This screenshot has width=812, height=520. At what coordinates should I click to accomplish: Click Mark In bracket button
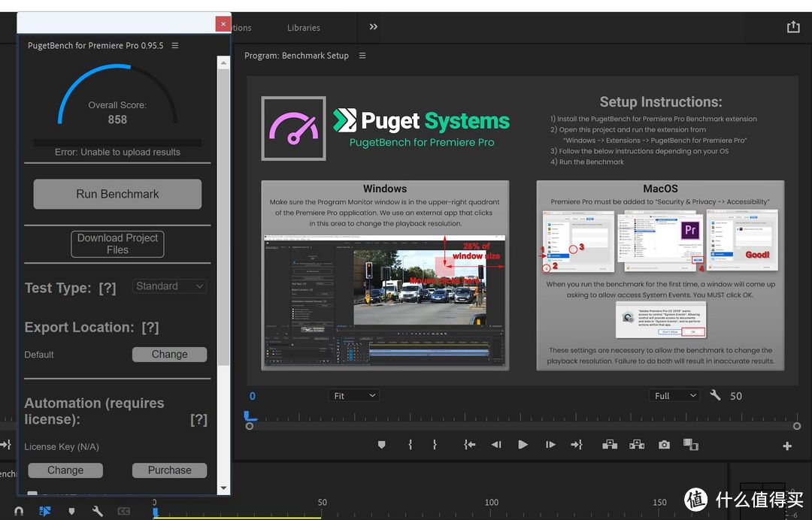(x=411, y=444)
